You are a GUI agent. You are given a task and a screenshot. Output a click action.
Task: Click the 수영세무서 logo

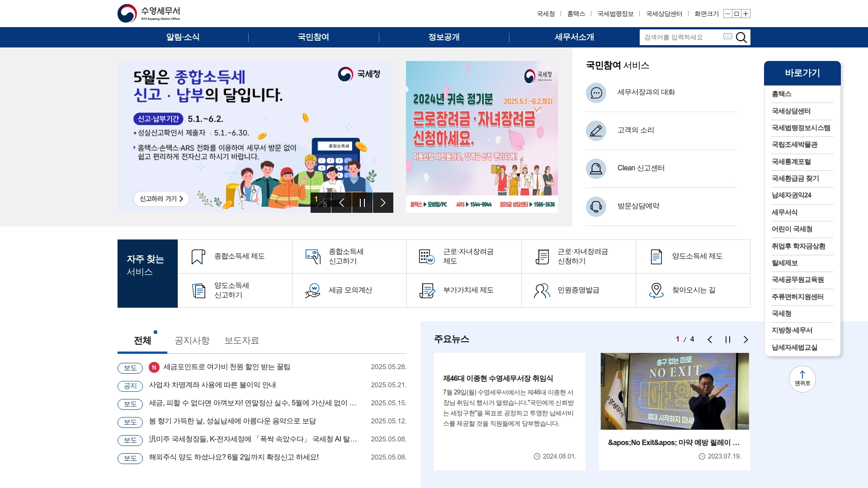pos(149,14)
